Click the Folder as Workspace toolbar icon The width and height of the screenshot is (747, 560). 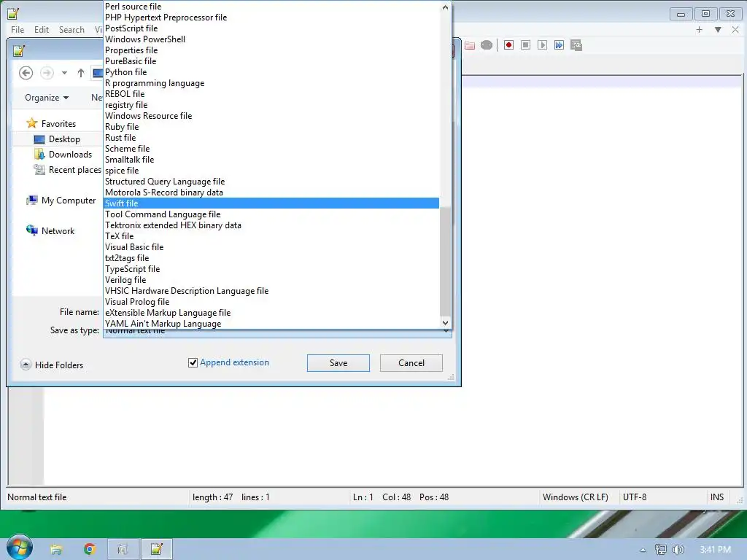[x=470, y=45]
